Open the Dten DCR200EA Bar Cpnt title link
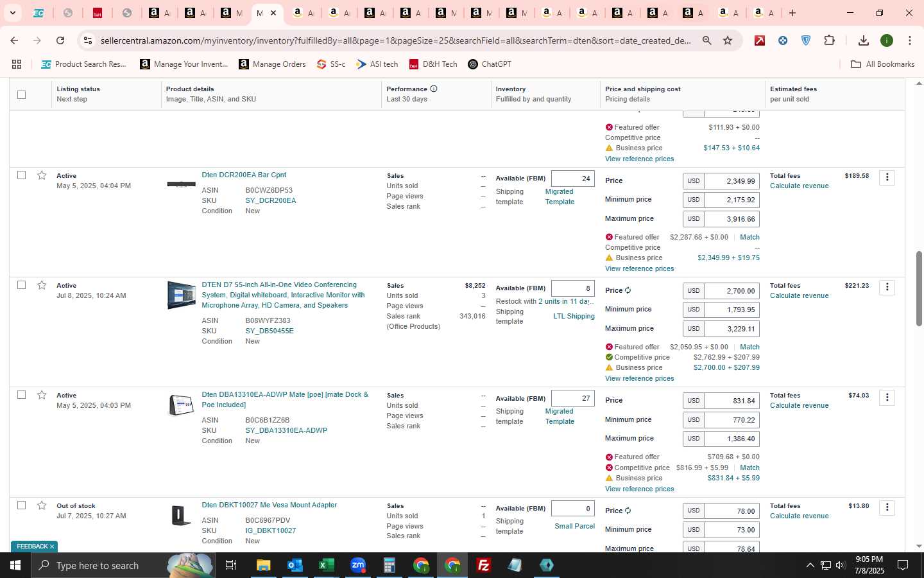This screenshot has height=578, width=924. 244,175
